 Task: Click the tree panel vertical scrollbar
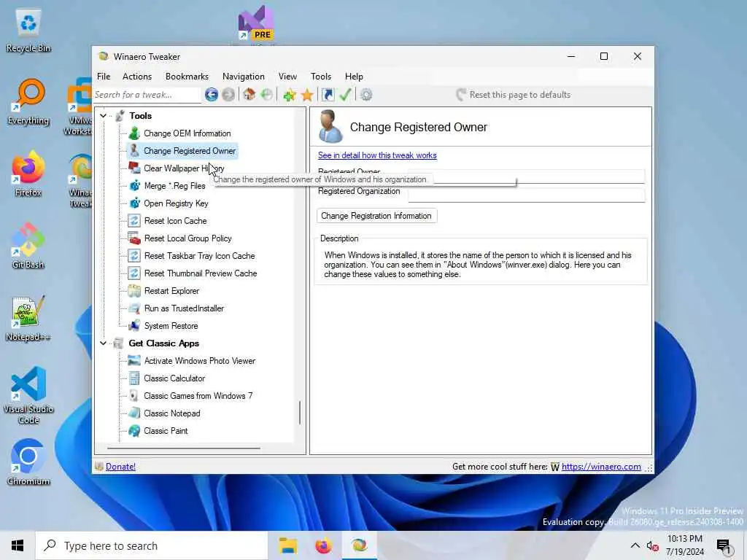(x=300, y=413)
